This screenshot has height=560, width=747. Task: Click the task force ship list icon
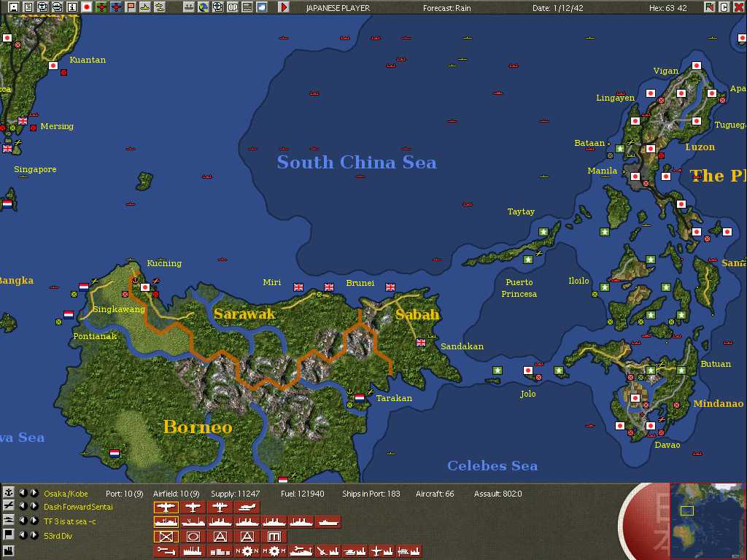8,520
